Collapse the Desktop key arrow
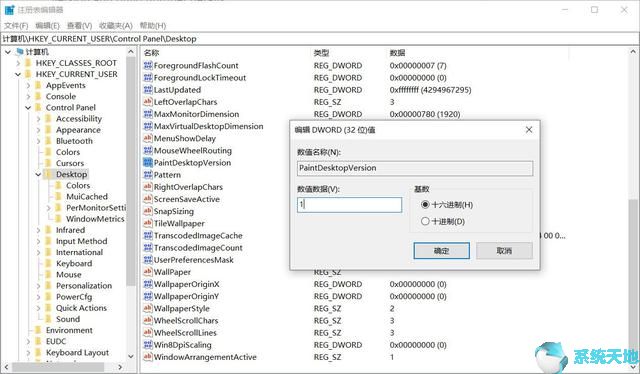This screenshot has height=374, width=640. pos(38,174)
